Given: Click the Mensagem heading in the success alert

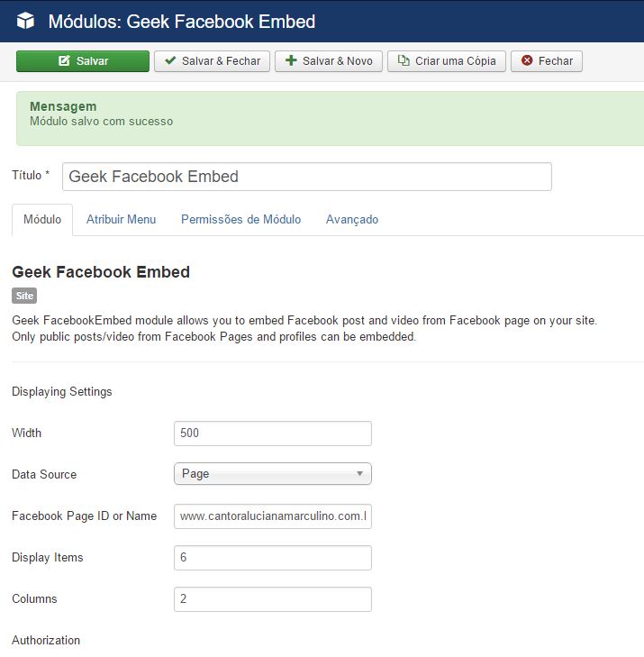Looking at the screenshot, I should (63, 106).
